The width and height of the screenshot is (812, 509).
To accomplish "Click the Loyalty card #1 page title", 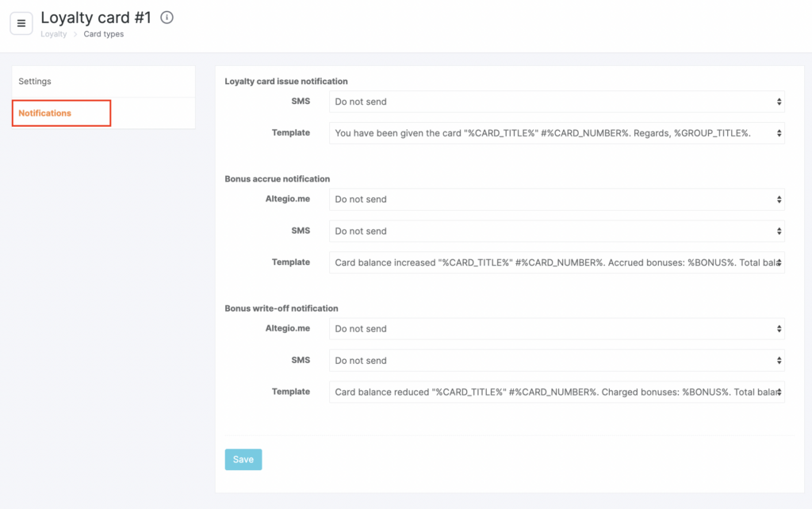I will tap(96, 17).
